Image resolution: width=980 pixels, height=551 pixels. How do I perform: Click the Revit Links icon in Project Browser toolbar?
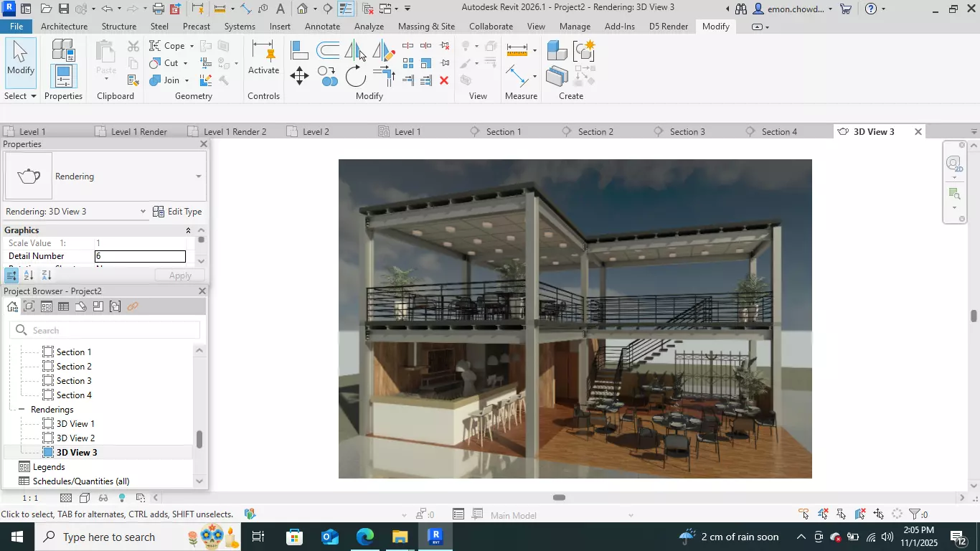[133, 307]
